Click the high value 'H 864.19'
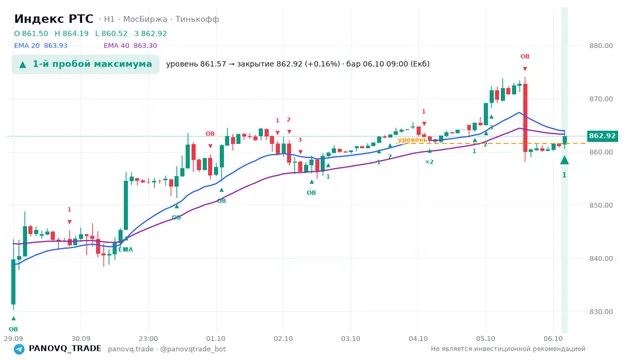The width and height of the screenshot is (640, 360). point(71,33)
